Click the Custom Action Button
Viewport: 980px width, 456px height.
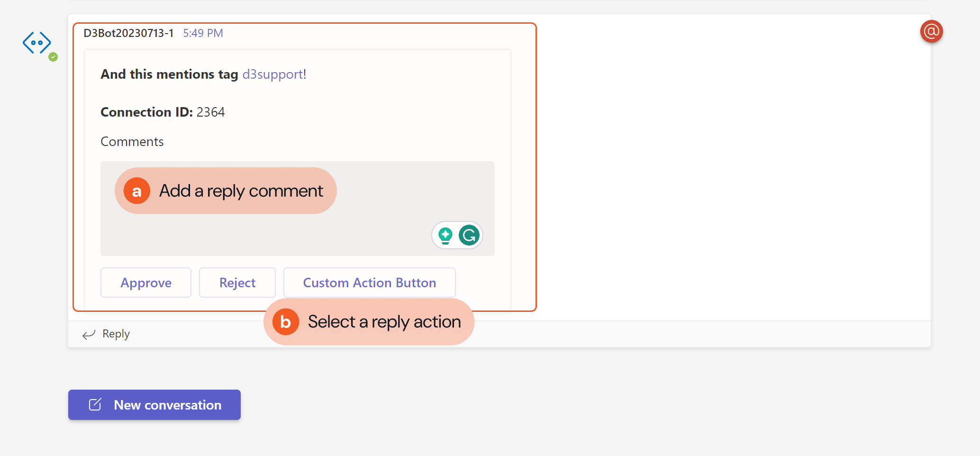tap(369, 283)
